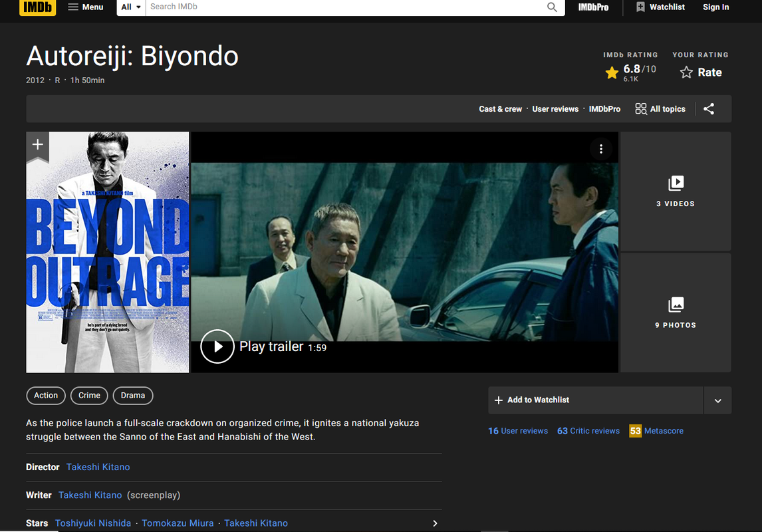Open director Takeshi Kitano's page

(x=98, y=467)
